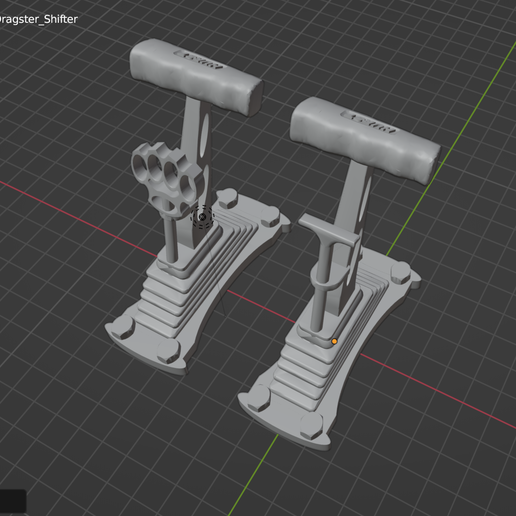The width and height of the screenshot is (516, 516).
Task: Click the orange object origin dot
Action: pyautogui.click(x=334, y=341)
